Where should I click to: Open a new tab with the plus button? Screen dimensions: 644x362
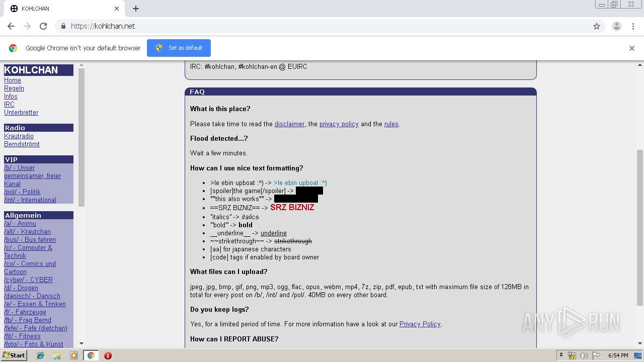136,9
